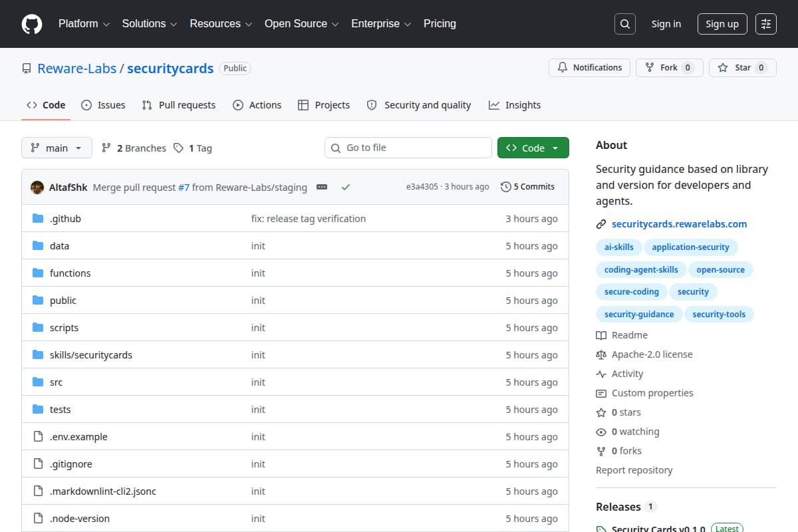View 1 Tag link
Image resolution: width=798 pixels, height=532 pixels.
pos(193,148)
